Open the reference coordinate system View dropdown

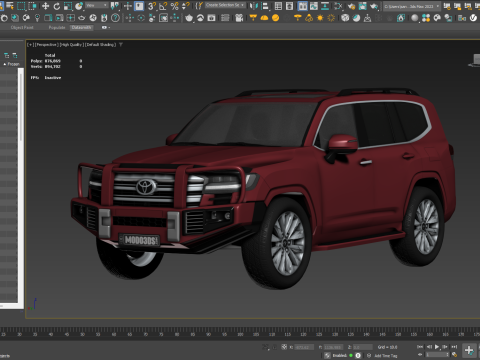click(x=97, y=5)
